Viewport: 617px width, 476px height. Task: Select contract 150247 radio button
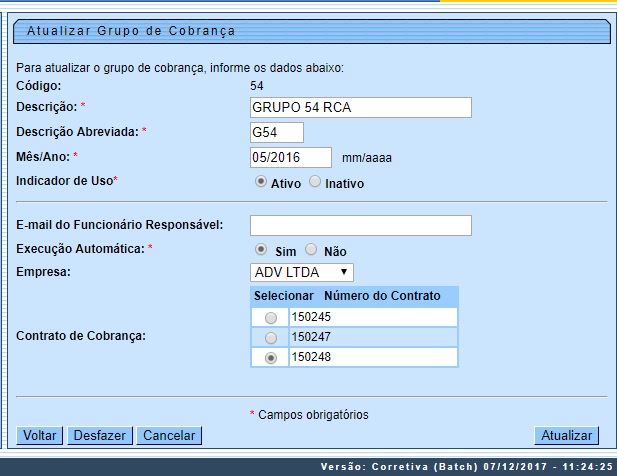tap(271, 338)
